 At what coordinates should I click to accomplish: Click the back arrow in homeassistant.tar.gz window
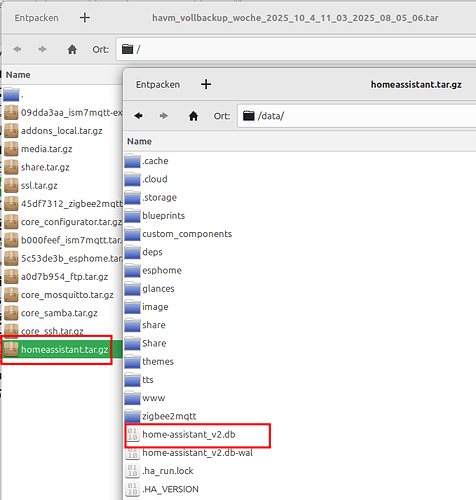(x=138, y=116)
